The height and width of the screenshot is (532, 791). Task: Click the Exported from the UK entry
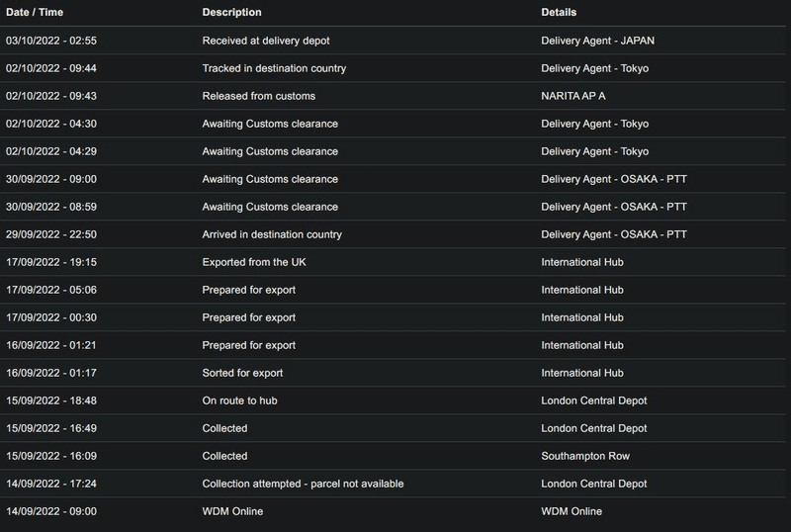coord(254,262)
